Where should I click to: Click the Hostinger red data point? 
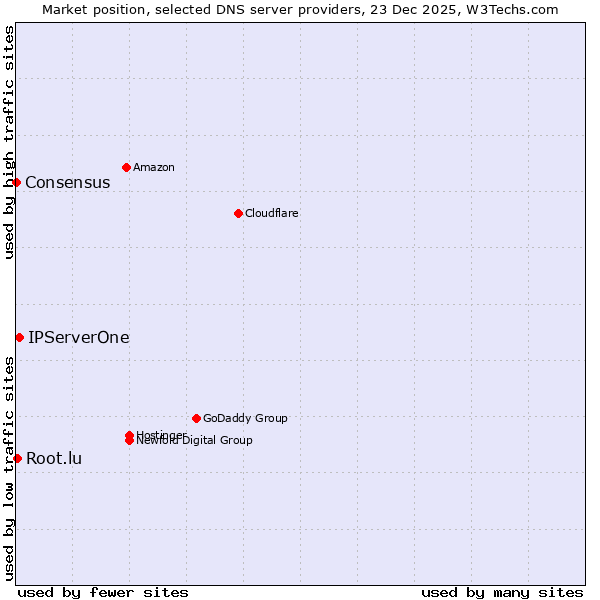pos(129,435)
